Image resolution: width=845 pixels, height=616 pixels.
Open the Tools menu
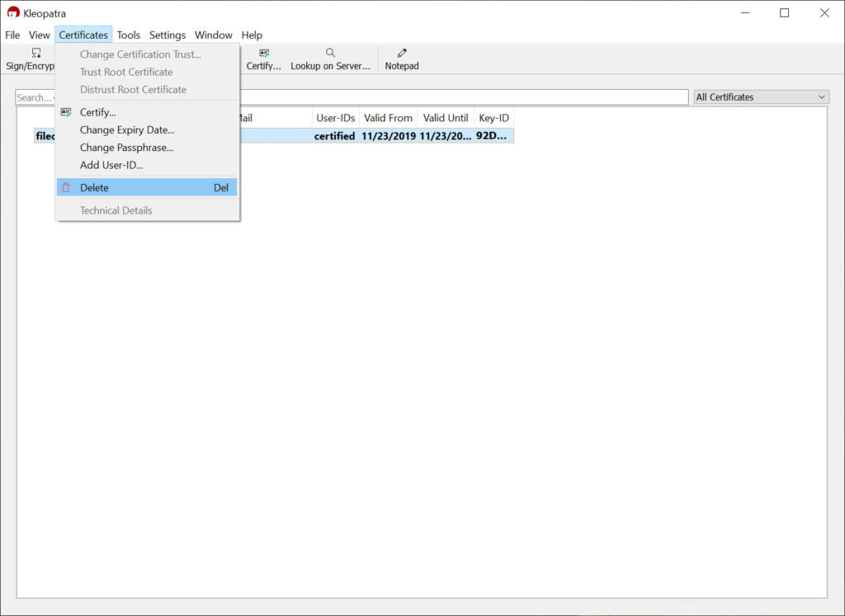[x=128, y=35]
